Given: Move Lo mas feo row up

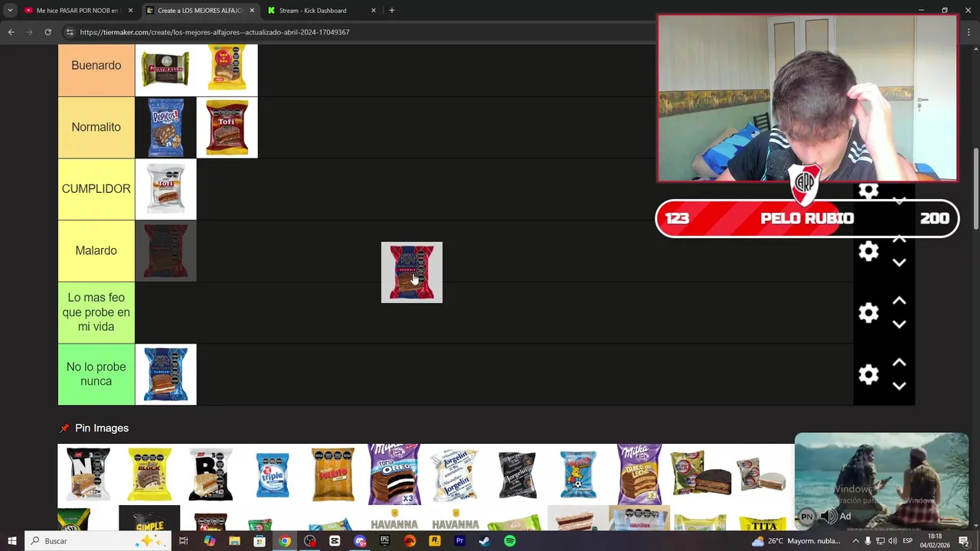Looking at the screenshot, I should click(x=900, y=301).
